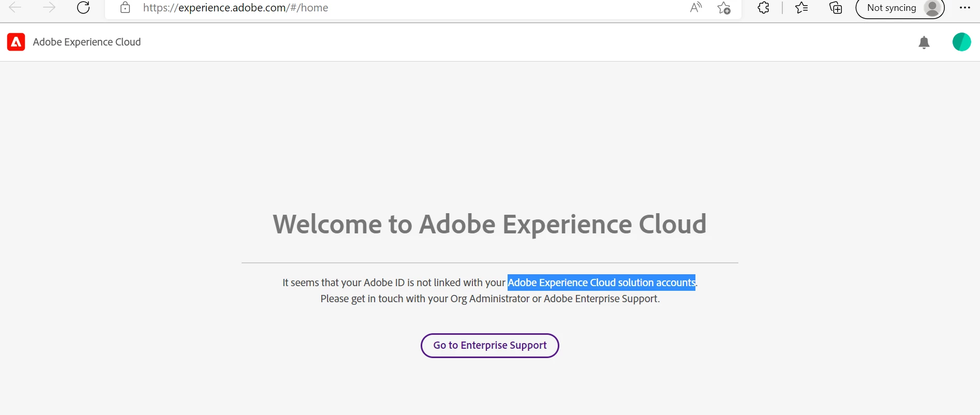Screen dimensions: 980x415
Task: Open the Favorites list icon
Action: pos(801,8)
